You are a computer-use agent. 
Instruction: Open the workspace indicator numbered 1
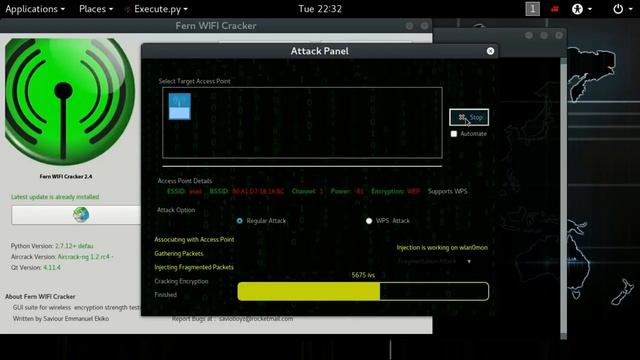(x=532, y=9)
